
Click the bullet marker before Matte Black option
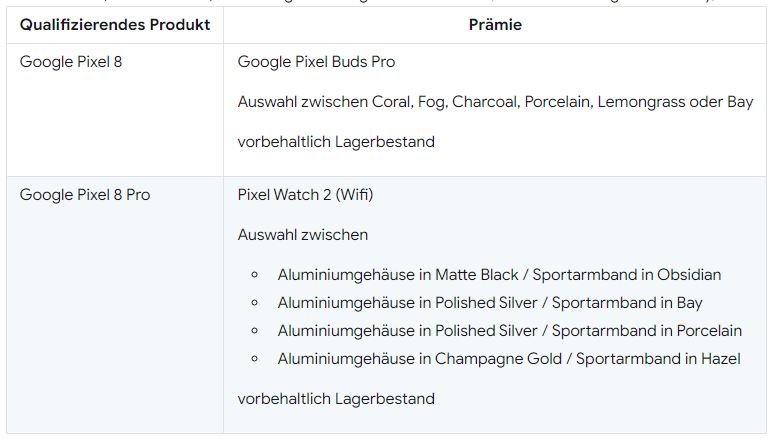pos(255,275)
